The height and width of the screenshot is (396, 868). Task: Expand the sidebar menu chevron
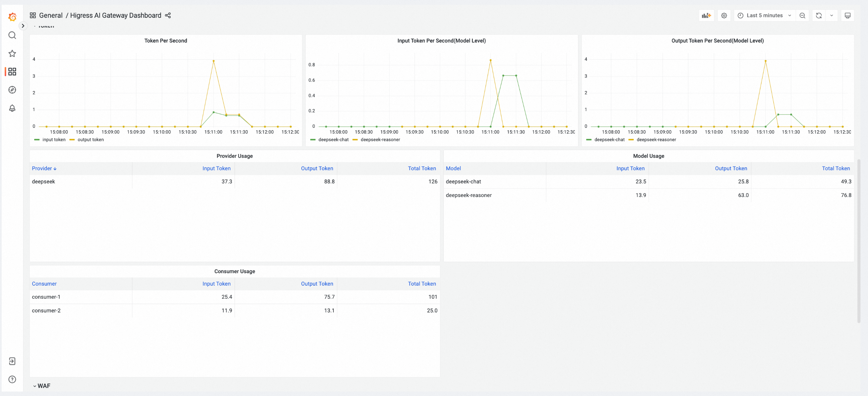point(23,26)
